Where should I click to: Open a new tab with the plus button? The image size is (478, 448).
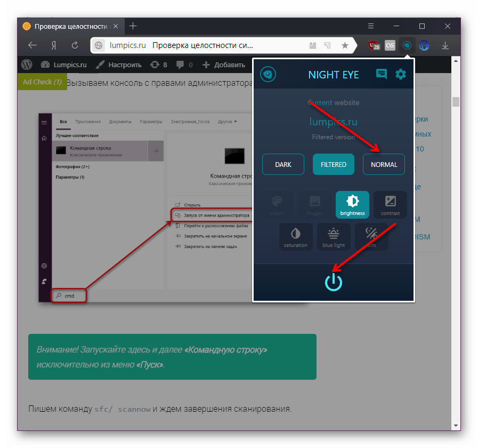133,26
